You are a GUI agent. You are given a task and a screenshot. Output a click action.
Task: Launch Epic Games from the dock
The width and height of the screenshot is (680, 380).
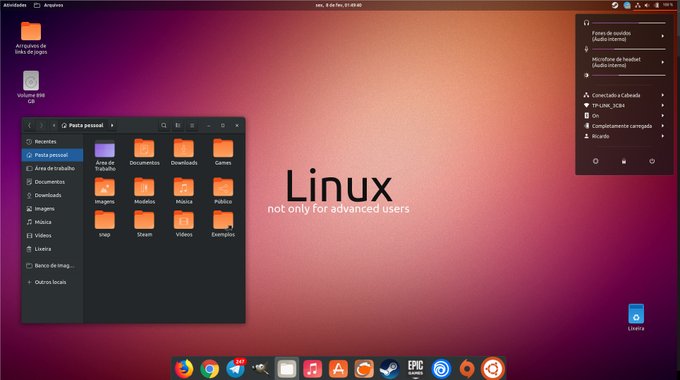[415, 369]
